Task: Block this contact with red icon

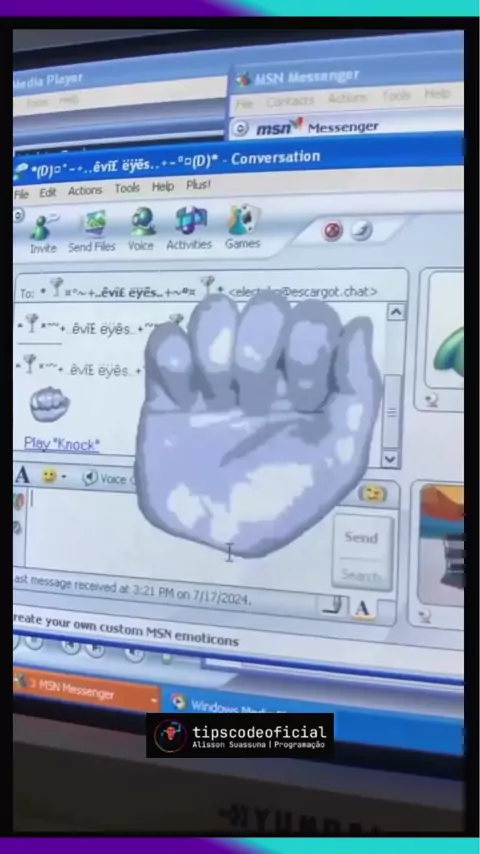Action: (x=332, y=231)
